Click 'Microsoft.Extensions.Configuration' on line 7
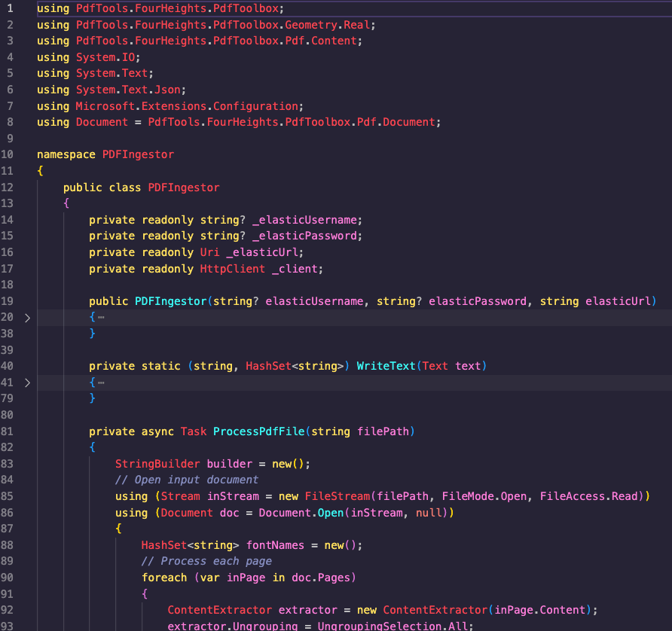Viewport: 672px width, 631px height. (187, 106)
